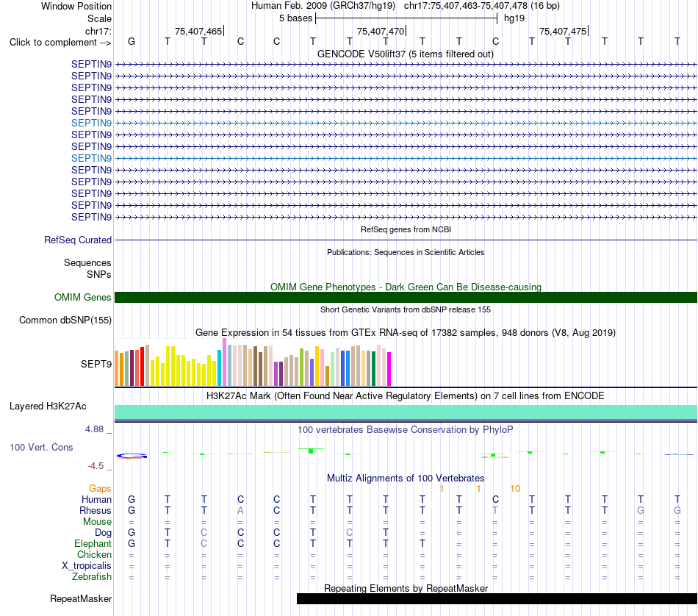Click the 'RepeatMasker' track label
The image size is (698, 616).
coord(81,598)
